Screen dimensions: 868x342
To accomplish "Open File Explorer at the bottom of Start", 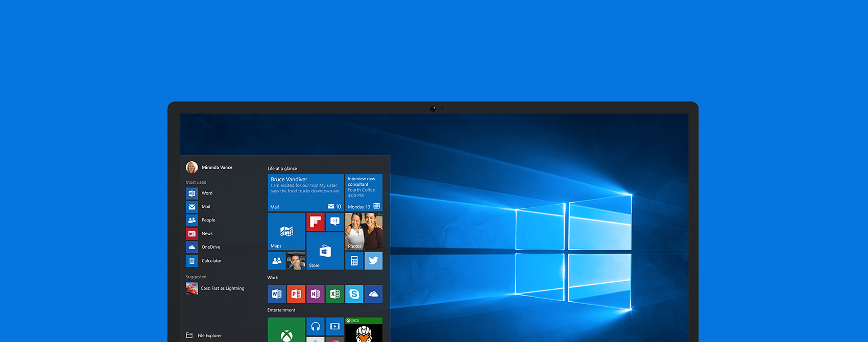I will pyautogui.click(x=204, y=335).
